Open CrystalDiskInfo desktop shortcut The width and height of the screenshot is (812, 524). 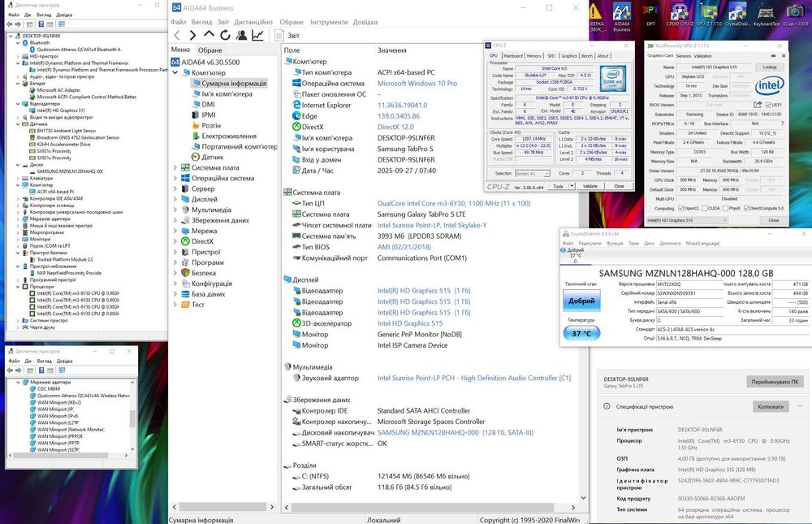tap(737, 15)
